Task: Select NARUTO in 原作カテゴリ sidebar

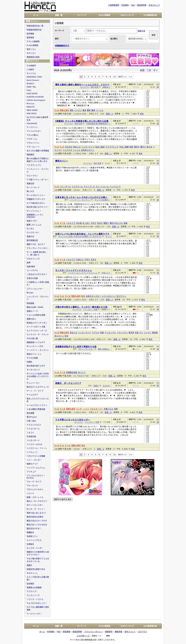Action: click(31, 107)
